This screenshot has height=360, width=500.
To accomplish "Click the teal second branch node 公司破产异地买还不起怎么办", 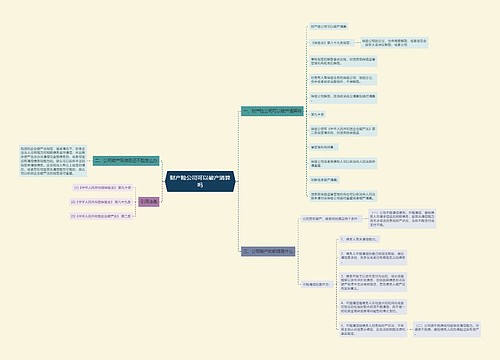I will pyautogui.click(x=126, y=161).
